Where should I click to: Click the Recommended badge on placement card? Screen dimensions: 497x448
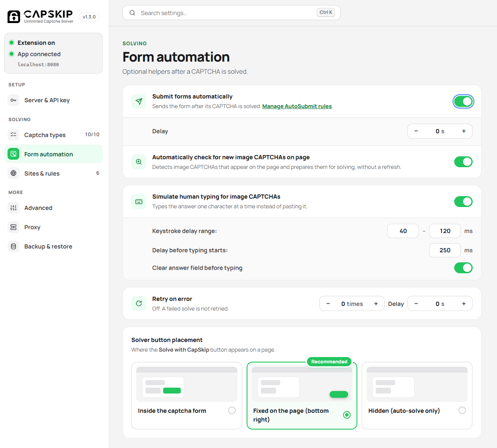(x=329, y=362)
